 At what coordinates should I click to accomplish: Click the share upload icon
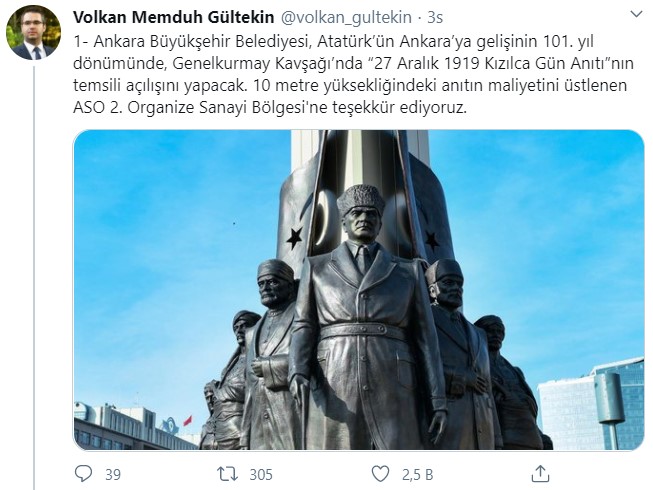click(x=540, y=473)
